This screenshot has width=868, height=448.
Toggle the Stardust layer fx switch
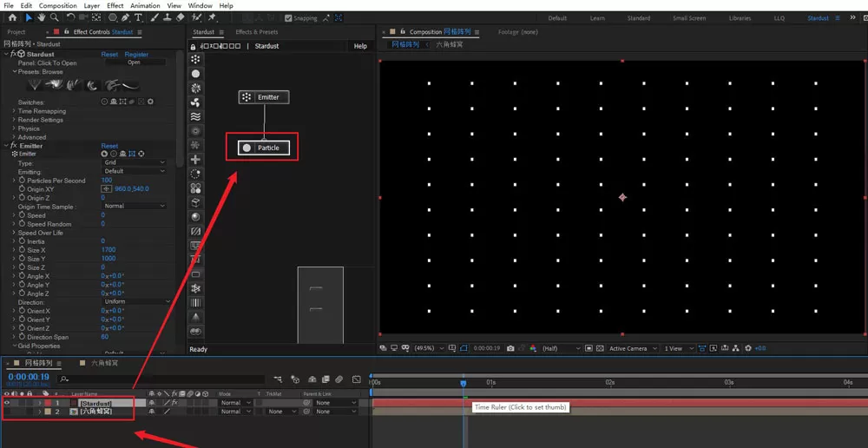(x=174, y=403)
